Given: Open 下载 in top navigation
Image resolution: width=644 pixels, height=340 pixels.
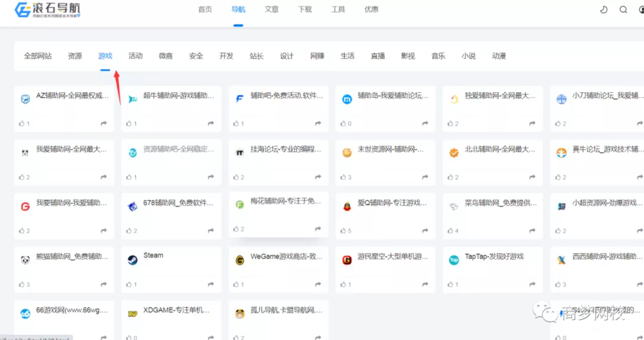Looking at the screenshot, I should coord(305,10).
